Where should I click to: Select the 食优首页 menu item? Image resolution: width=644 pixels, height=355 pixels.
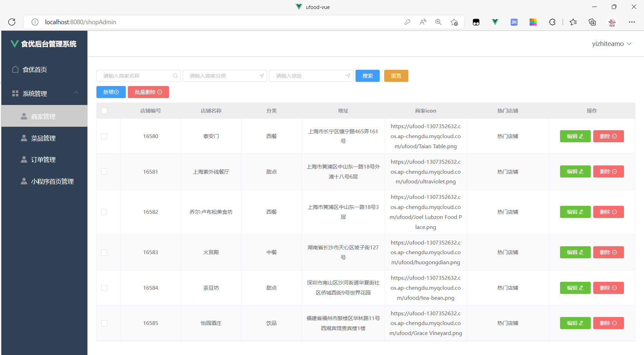pos(35,69)
